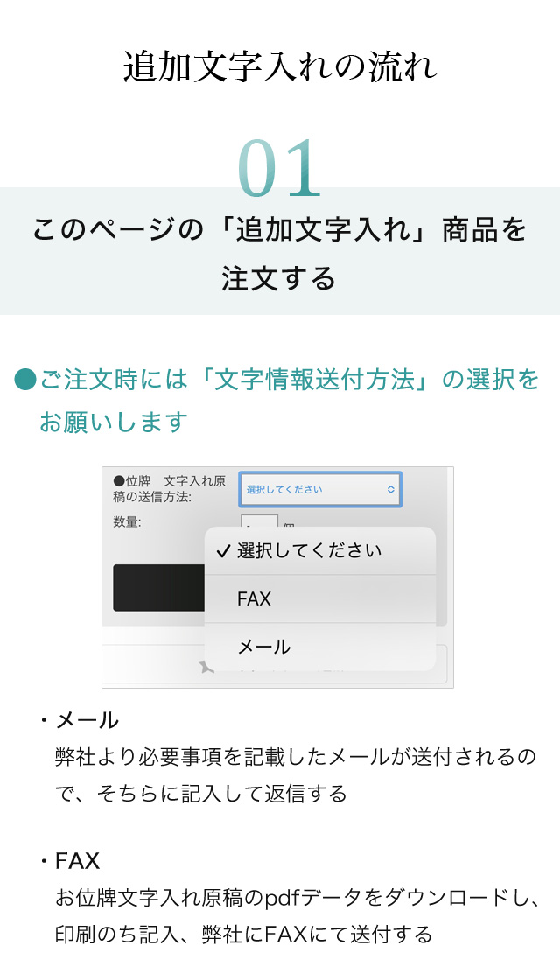Click the 弊社より必要事項 mail description text
The width and height of the screenshot is (560, 966).
[296, 774]
